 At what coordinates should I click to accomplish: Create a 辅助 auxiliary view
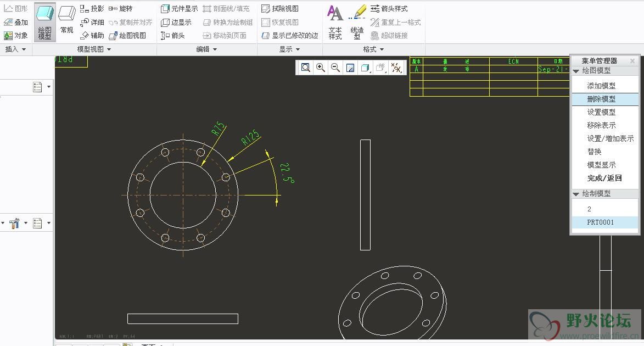(92, 36)
